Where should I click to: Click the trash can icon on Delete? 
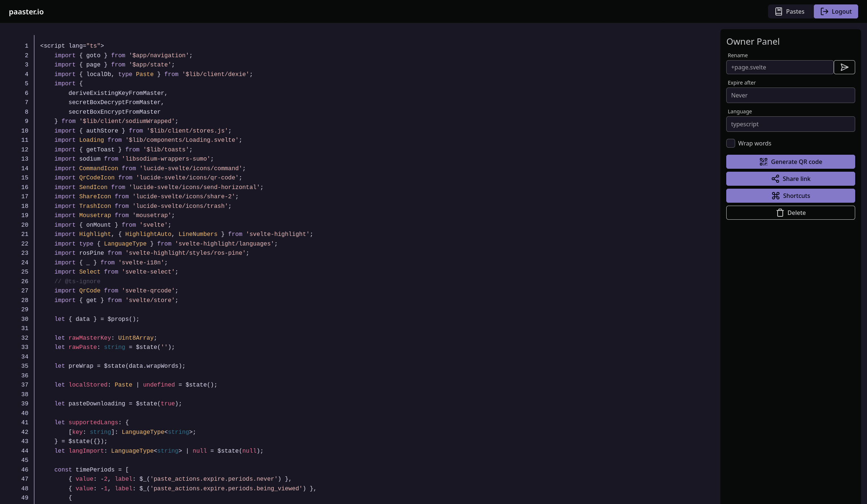point(780,213)
